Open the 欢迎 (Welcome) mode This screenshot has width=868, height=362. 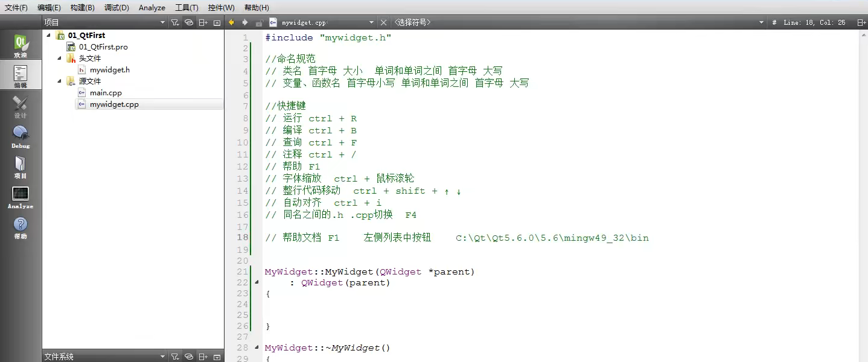click(21, 46)
